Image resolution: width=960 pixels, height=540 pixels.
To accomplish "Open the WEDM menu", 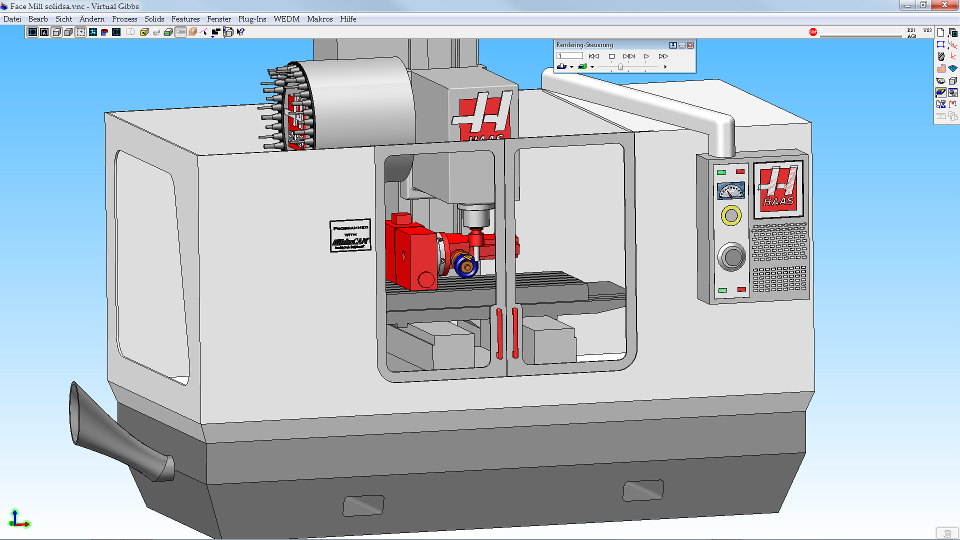I will [287, 19].
